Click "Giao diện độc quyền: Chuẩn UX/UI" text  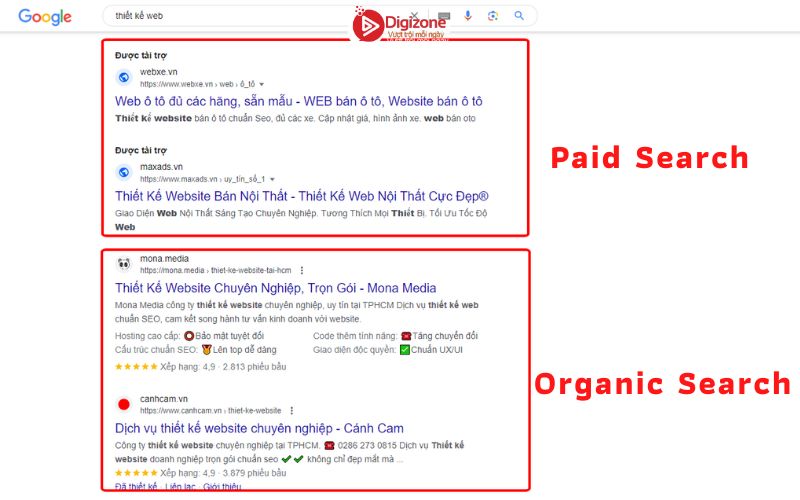pyautogui.click(x=388, y=349)
